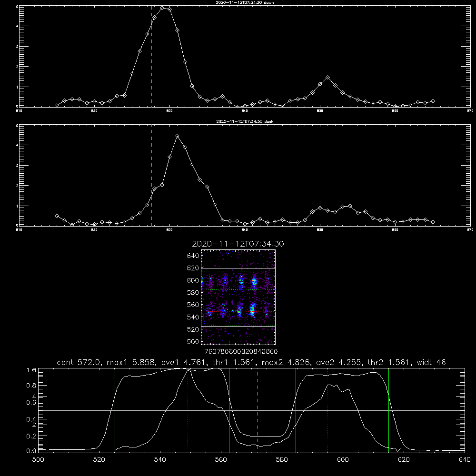Select the green vertical line near 615 in bottom plot
The width and height of the screenshot is (476, 476).
click(388, 410)
